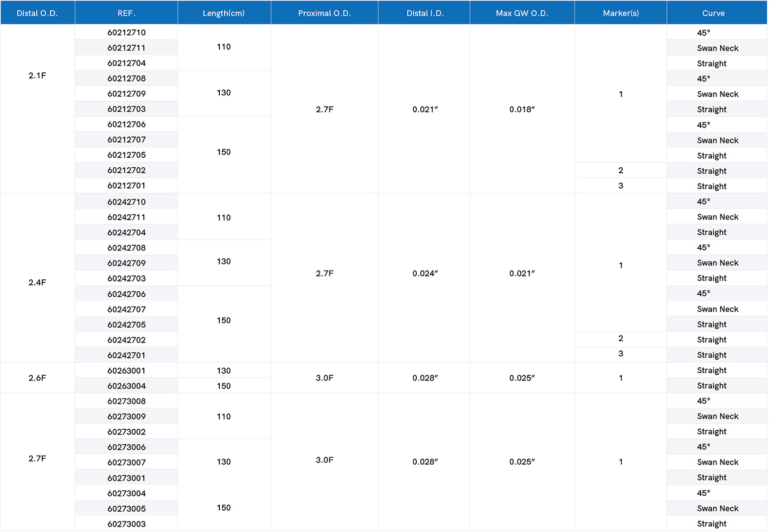The height and width of the screenshot is (532, 769).
Task: Click the 0.021″ Distal I.D. value
Action: click(425, 109)
